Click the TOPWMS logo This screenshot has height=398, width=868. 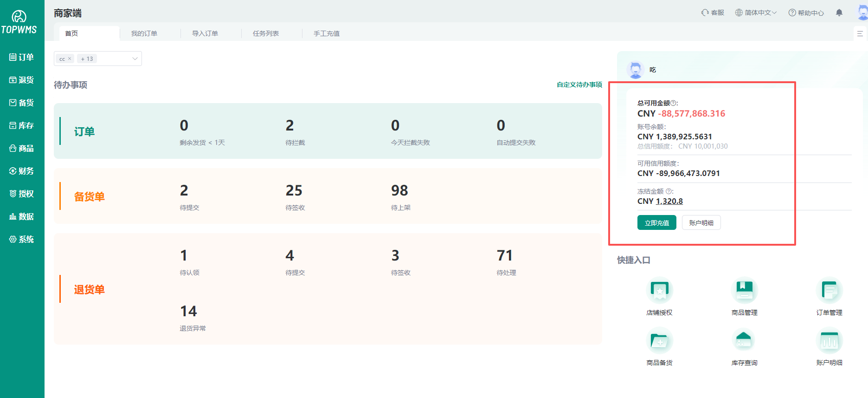[19, 22]
